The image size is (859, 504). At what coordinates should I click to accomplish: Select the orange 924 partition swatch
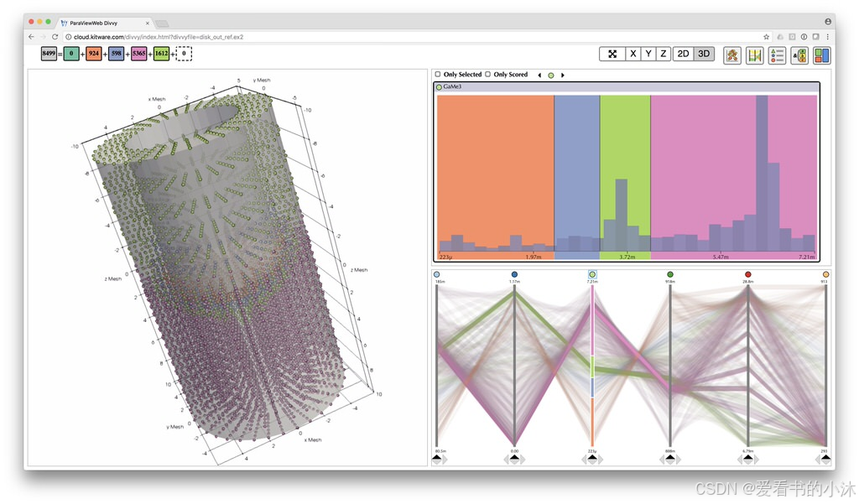click(x=94, y=54)
